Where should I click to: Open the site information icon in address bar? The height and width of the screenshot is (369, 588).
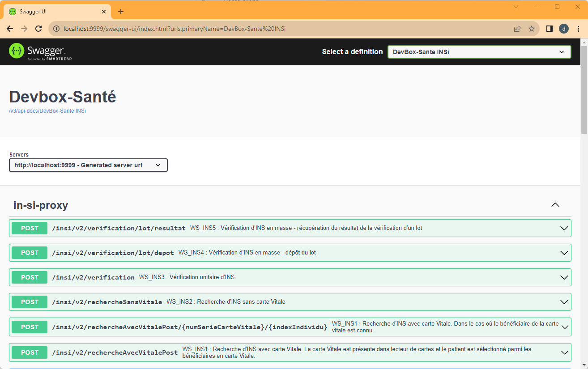pos(56,29)
